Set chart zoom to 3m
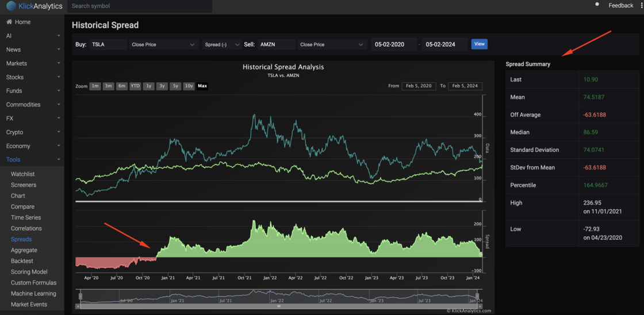Viewport: 644px width, 315px height. click(109, 86)
